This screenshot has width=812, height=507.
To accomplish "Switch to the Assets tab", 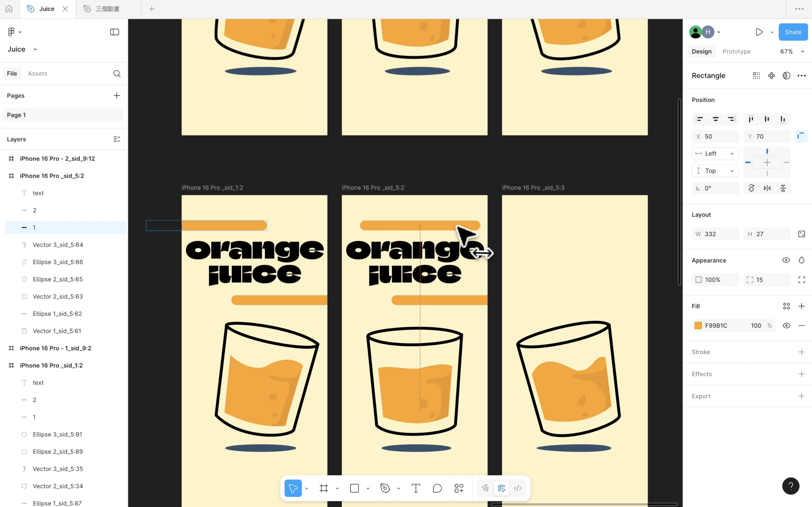I will 38,74.
